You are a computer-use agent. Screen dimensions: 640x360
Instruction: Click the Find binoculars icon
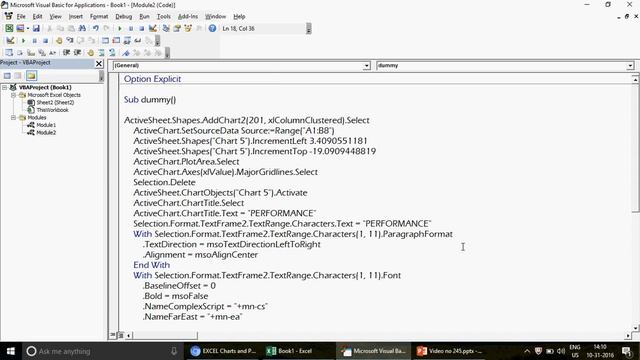tap(82, 28)
